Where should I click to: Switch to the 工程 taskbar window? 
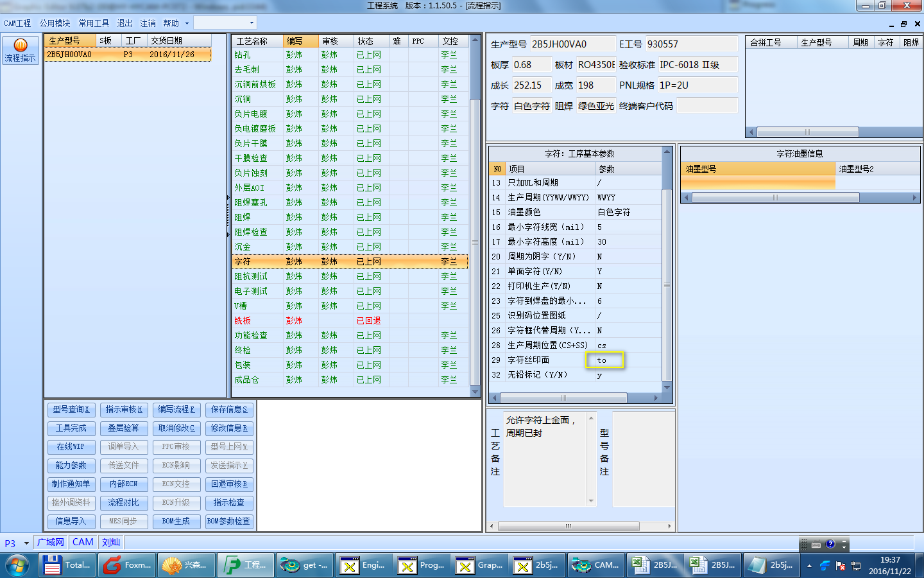pyautogui.click(x=244, y=565)
